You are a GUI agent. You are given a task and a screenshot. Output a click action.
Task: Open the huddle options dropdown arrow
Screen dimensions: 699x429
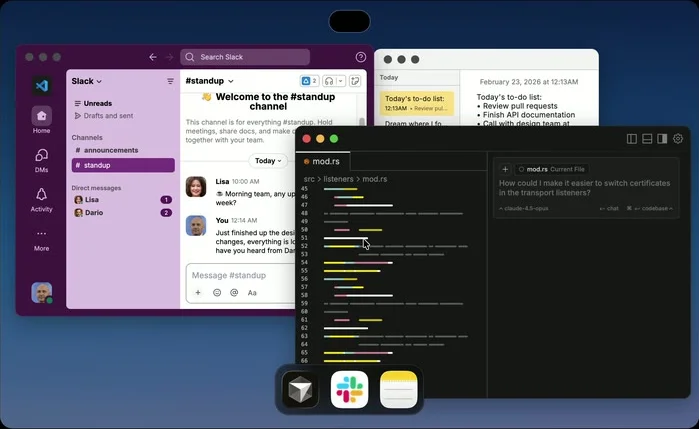[340, 81]
